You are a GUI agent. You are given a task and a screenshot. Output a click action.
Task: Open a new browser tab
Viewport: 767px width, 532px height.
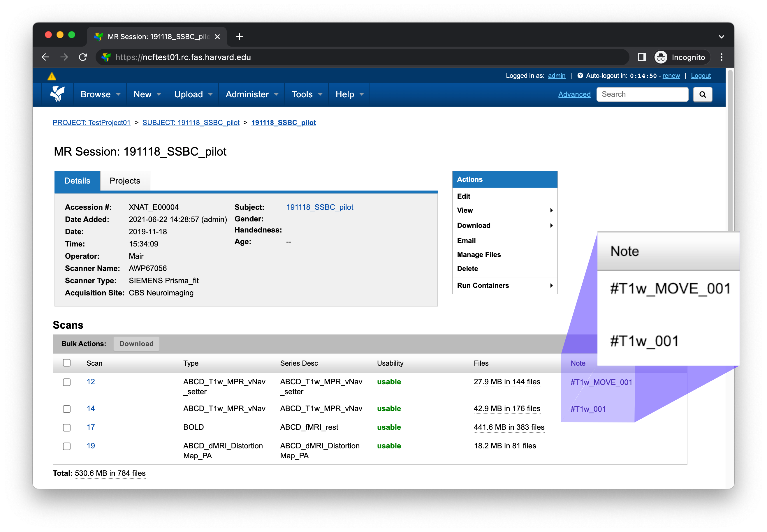click(239, 37)
